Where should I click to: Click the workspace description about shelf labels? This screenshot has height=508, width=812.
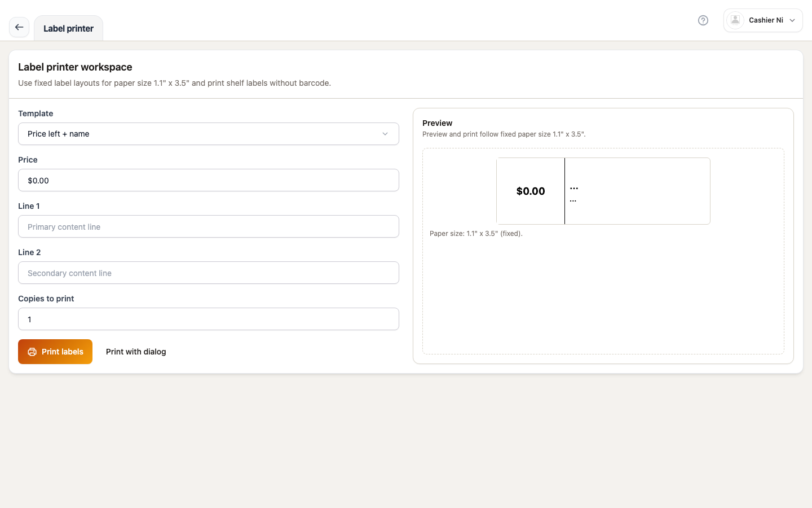tap(175, 83)
